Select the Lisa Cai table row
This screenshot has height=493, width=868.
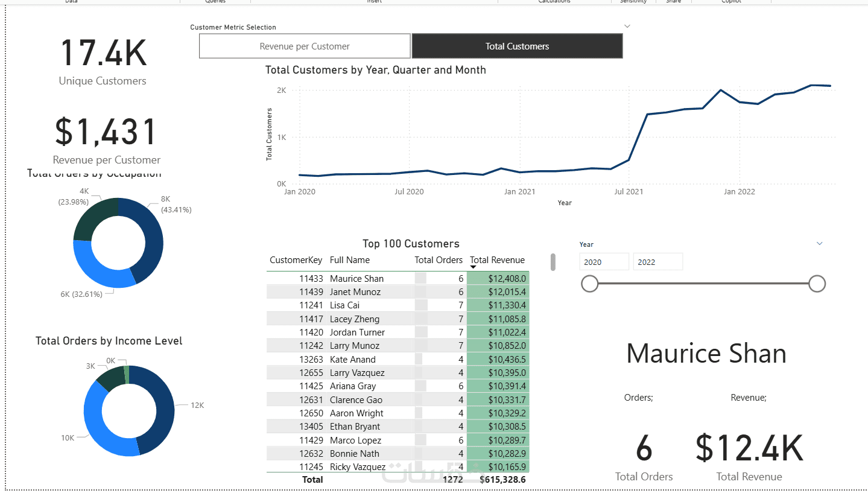(398, 305)
